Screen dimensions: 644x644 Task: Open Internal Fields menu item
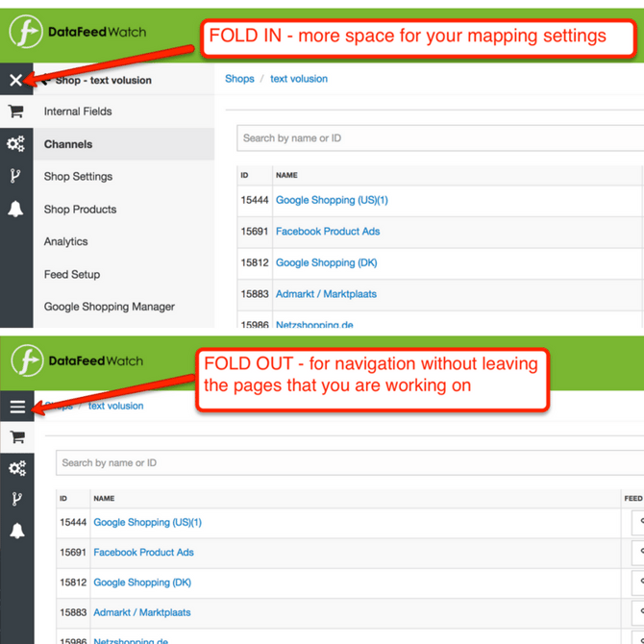coord(78,111)
